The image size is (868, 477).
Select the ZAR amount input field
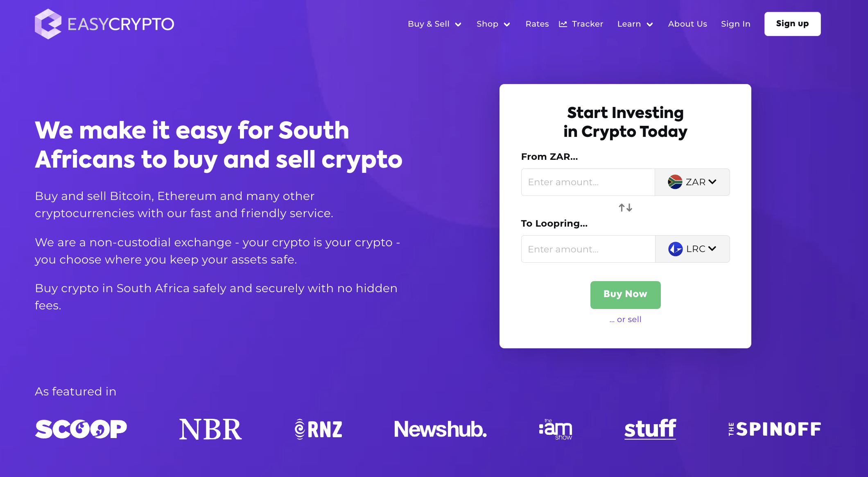[588, 182]
